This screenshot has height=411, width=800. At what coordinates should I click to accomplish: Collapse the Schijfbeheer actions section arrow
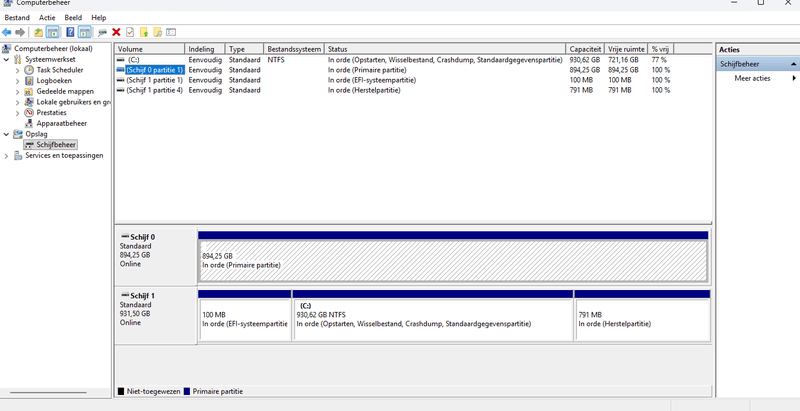coord(793,64)
